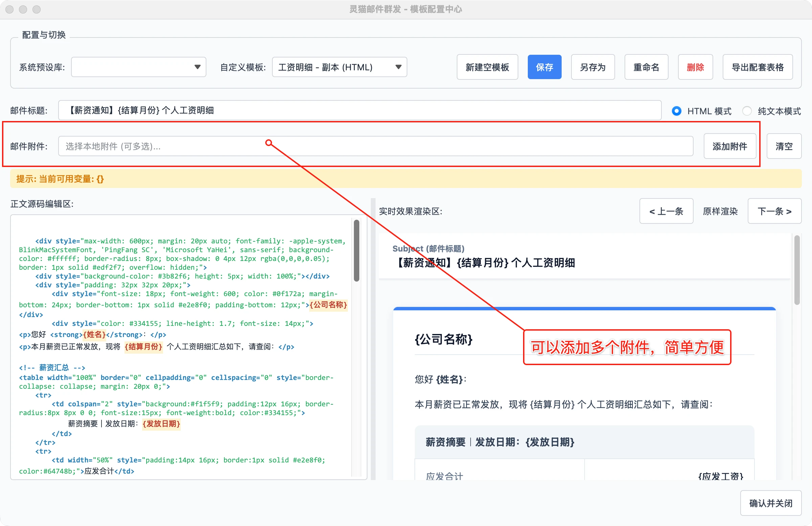Click 您好 {姓名} greeting in preview
The width and height of the screenshot is (812, 526).
(440, 379)
